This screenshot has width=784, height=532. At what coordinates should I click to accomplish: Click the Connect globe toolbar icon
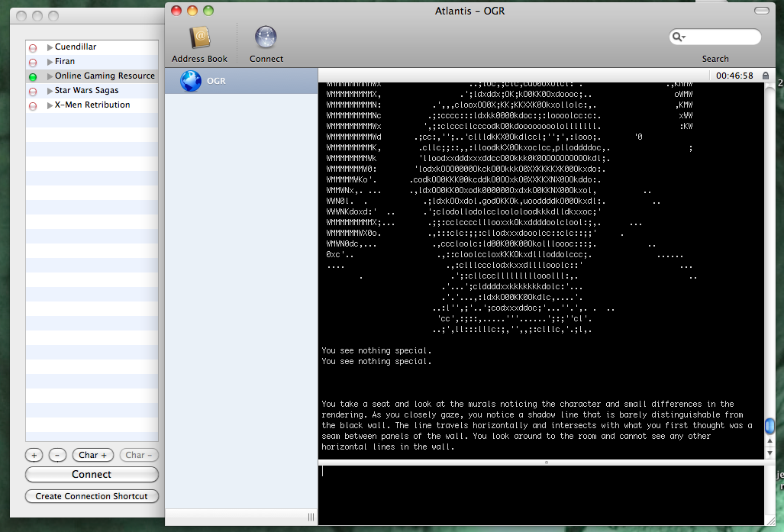[x=266, y=37]
